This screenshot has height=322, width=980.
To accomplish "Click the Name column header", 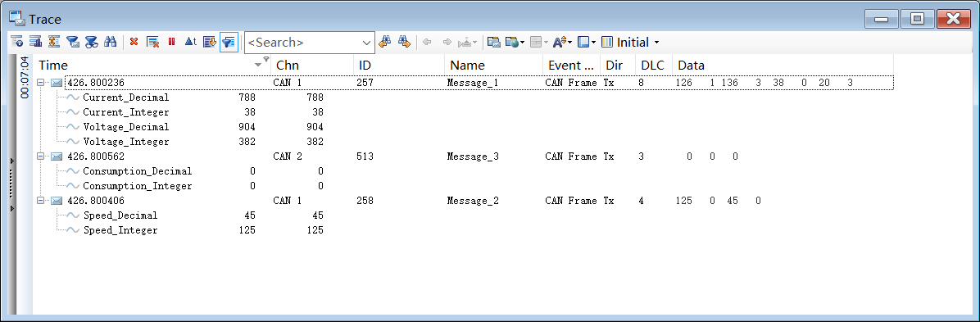I will [x=494, y=65].
